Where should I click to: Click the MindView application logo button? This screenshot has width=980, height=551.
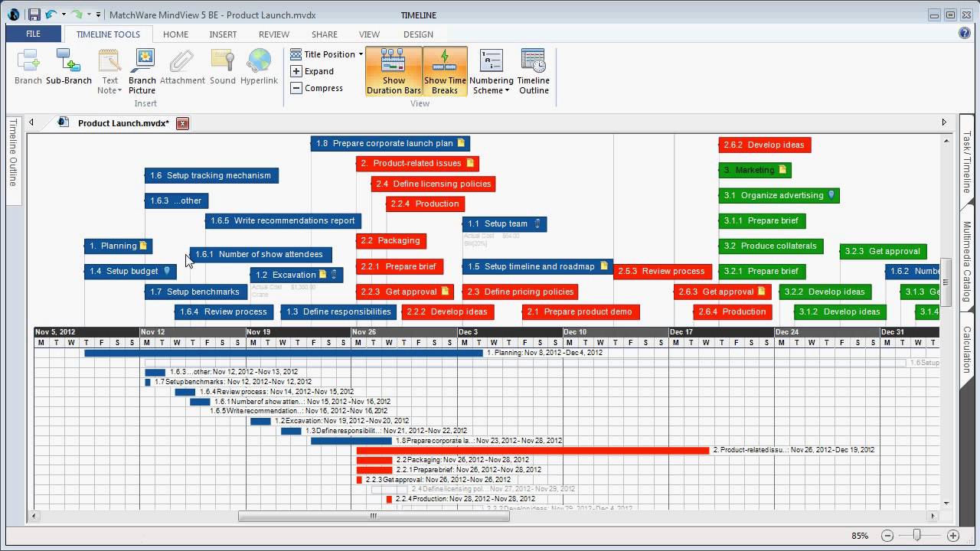pyautogui.click(x=14, y=15)
